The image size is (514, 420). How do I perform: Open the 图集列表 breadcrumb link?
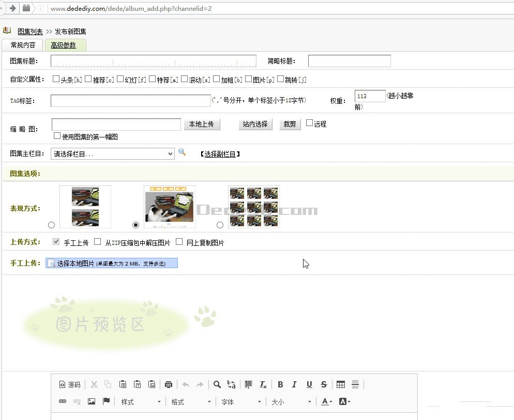30,32
